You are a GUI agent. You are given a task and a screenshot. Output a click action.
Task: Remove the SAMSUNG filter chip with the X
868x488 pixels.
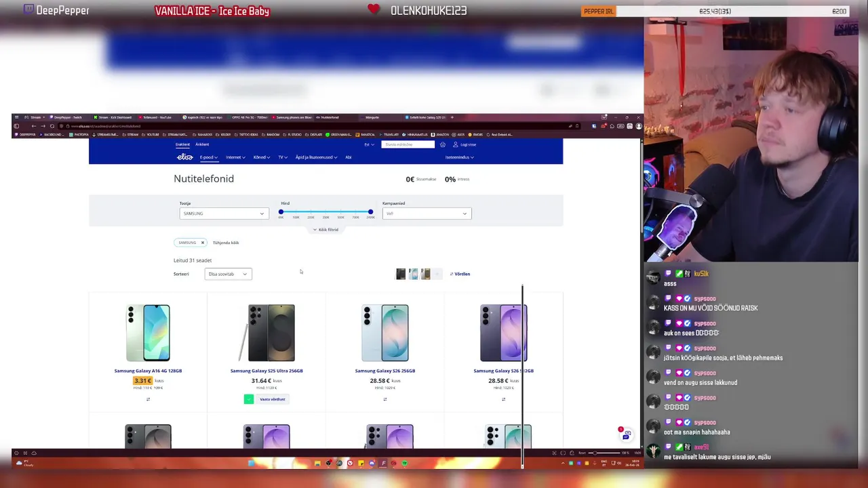202,243
